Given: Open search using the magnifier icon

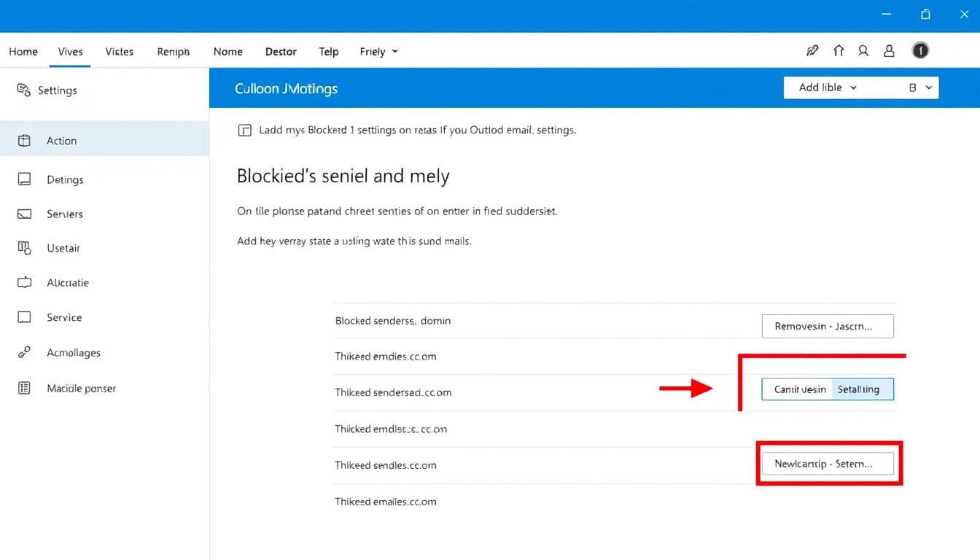Looking at the screenshot, I should point(863,51).
